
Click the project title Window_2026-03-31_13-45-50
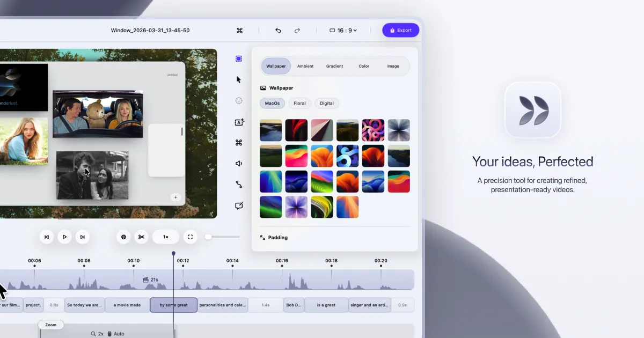point(150,31)
